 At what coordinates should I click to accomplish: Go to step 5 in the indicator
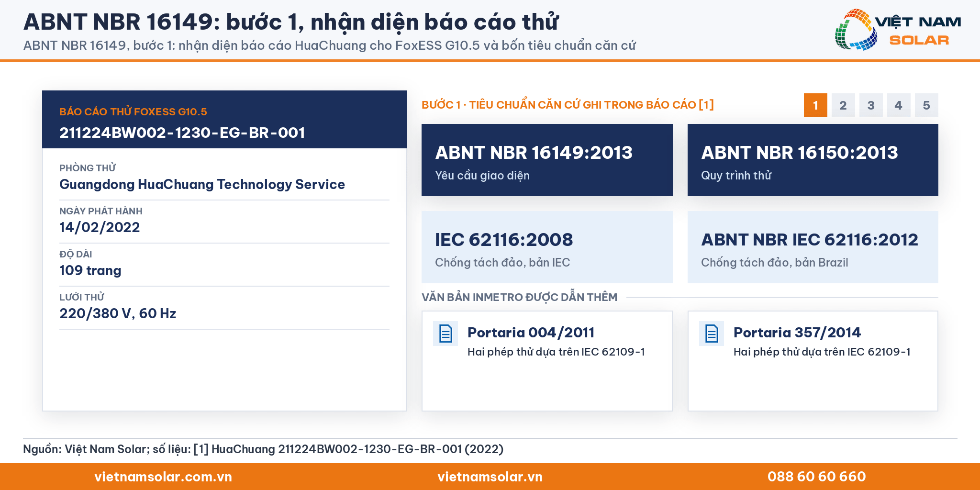click(x=926, y=105)
